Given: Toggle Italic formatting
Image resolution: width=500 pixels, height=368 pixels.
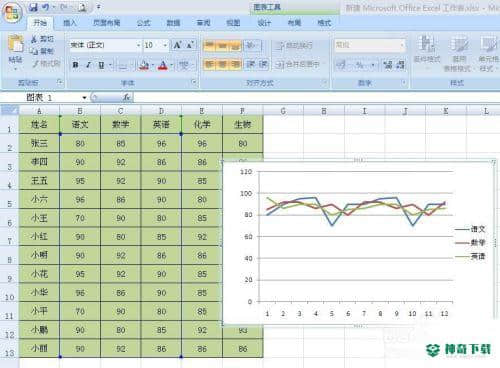Looking at the screenshot, I should pos(88,65).
